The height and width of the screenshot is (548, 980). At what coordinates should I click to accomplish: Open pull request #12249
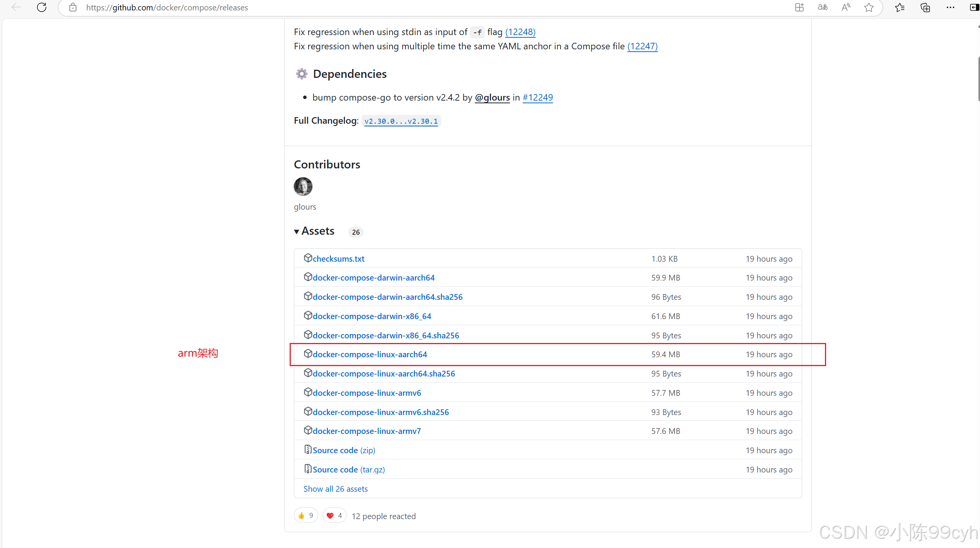[x=538, y=97]
